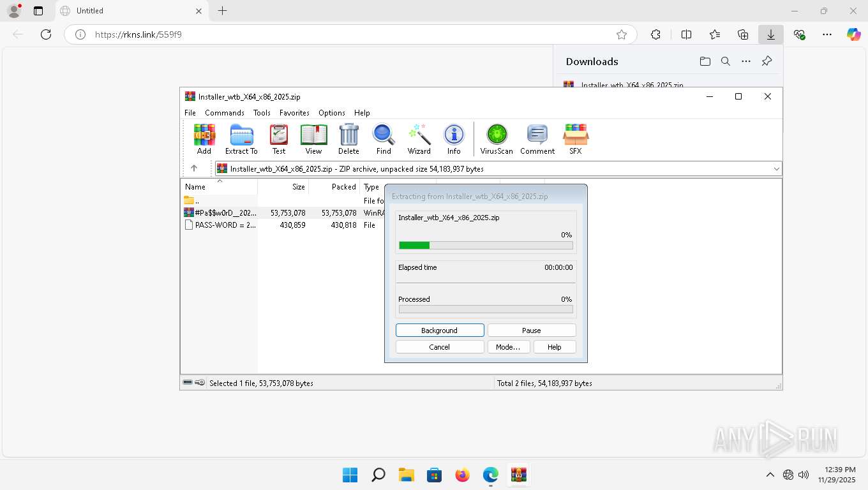
Task: Click the Processed progress bar
Action: (486, 309)
